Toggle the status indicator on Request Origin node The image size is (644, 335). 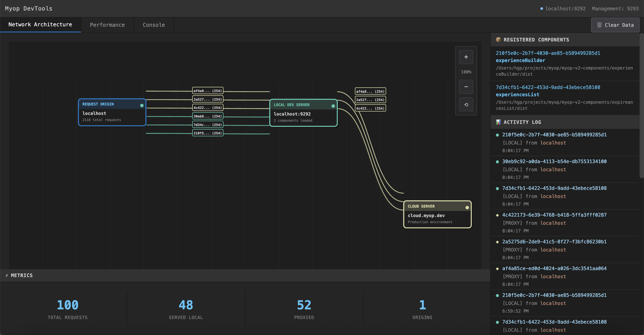(142, 105)
